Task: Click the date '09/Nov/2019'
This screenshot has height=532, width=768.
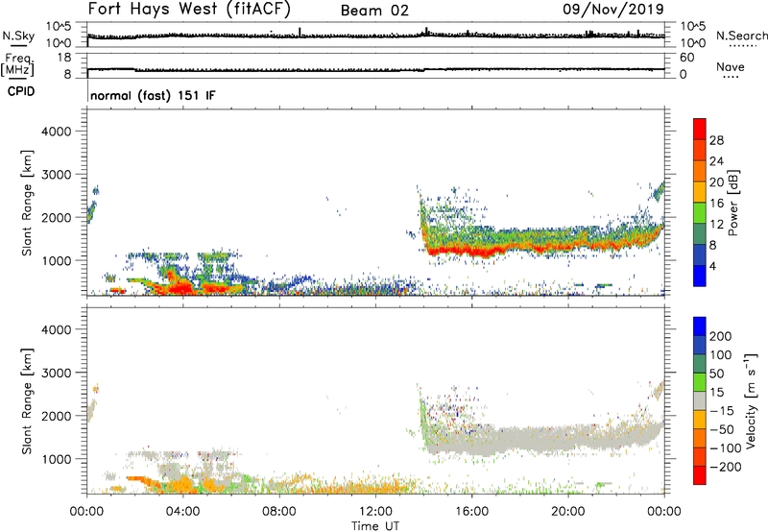Action: point(613,9)
